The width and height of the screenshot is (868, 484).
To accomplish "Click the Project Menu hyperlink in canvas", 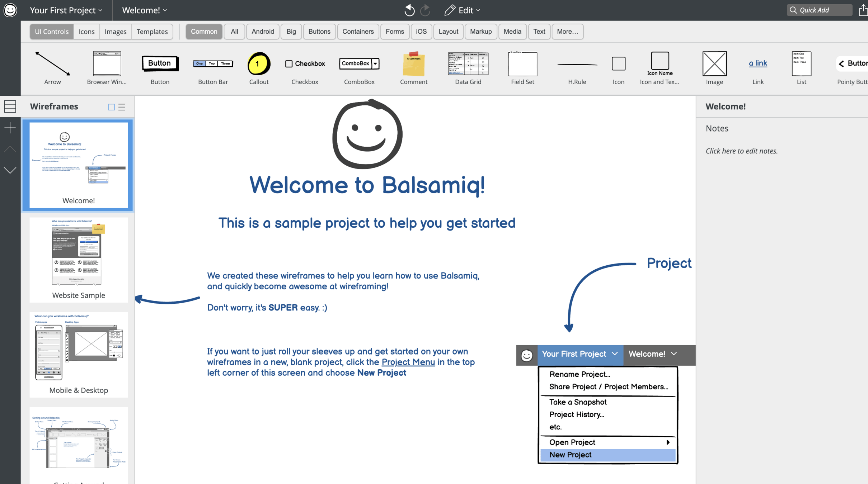I will click(x=408, y=362).
